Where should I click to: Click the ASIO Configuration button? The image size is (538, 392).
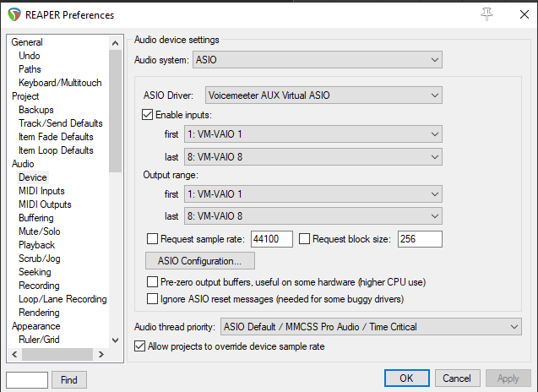click(200, 261)
